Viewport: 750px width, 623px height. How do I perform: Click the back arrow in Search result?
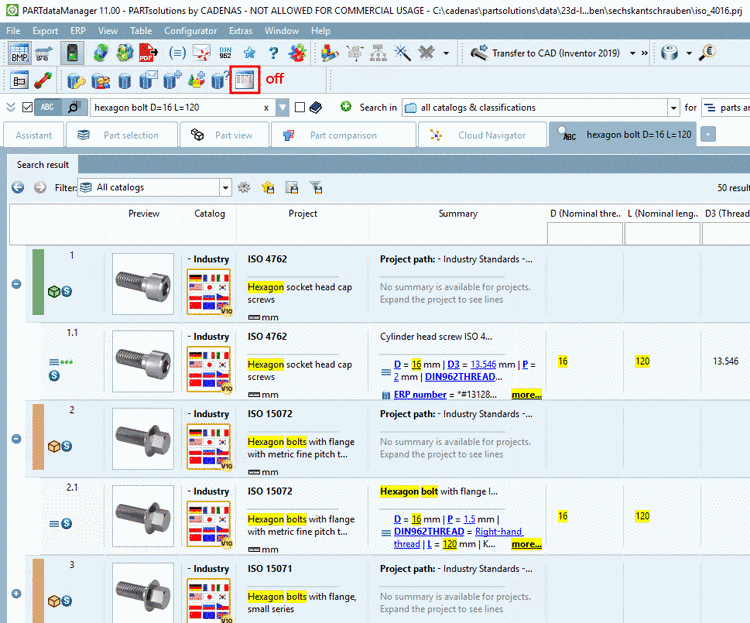point(17,187)
